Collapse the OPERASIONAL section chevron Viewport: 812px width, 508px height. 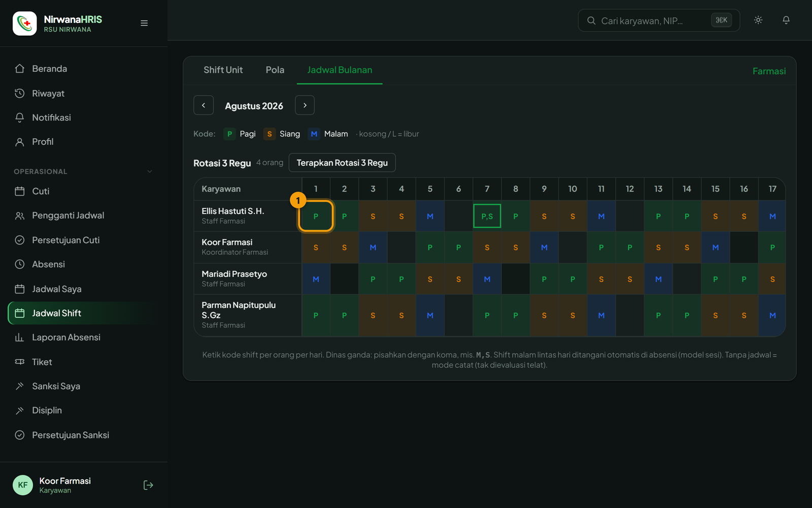(150, 172)
